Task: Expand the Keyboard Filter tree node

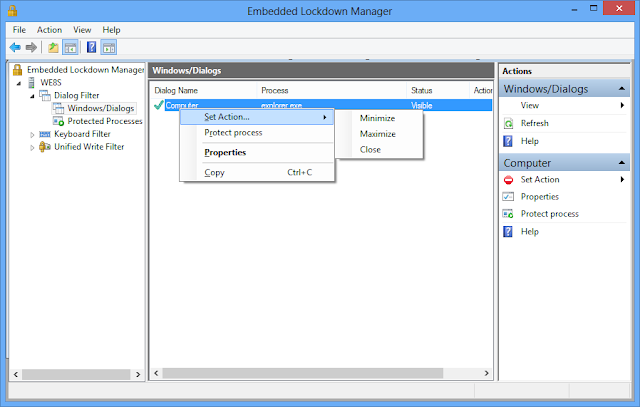Action: [x=32, y=134]
